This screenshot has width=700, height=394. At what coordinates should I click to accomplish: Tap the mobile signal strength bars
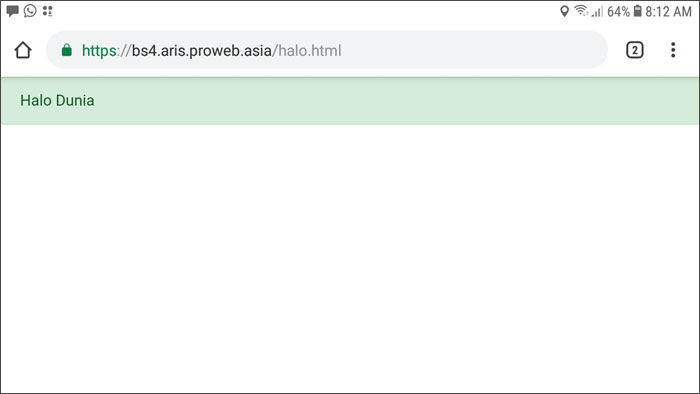click(x=597, y=11)
